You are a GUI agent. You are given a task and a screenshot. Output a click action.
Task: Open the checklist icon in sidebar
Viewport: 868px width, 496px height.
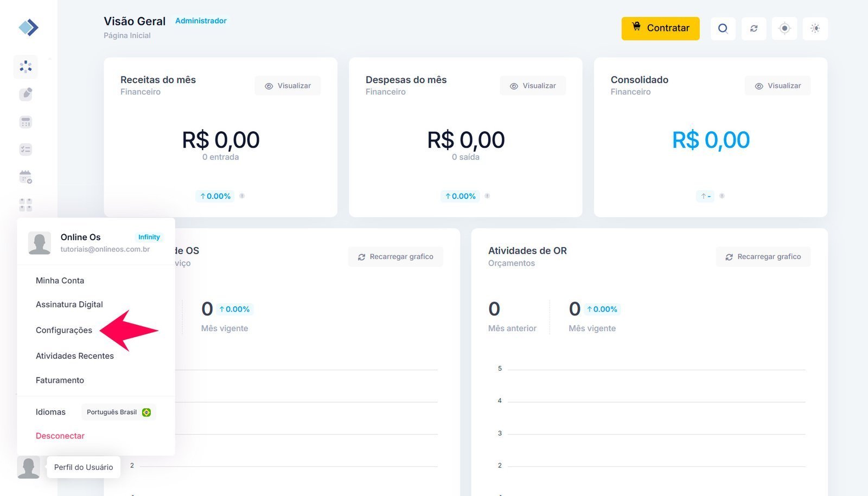pos(25,150)
